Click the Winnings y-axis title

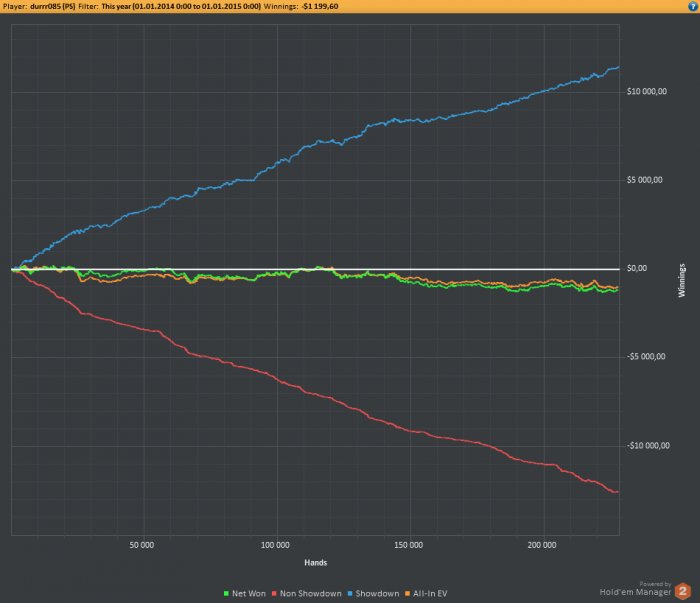coord(682,280)
